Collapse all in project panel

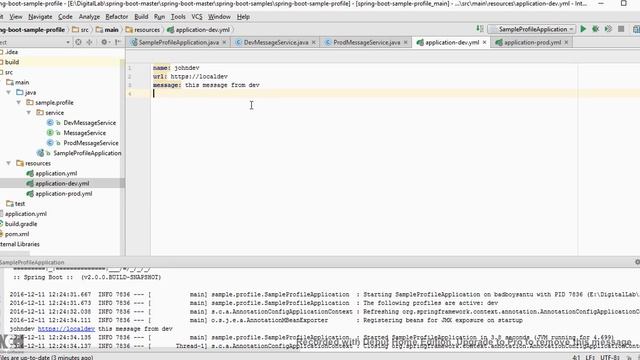(x=89, y=42)
